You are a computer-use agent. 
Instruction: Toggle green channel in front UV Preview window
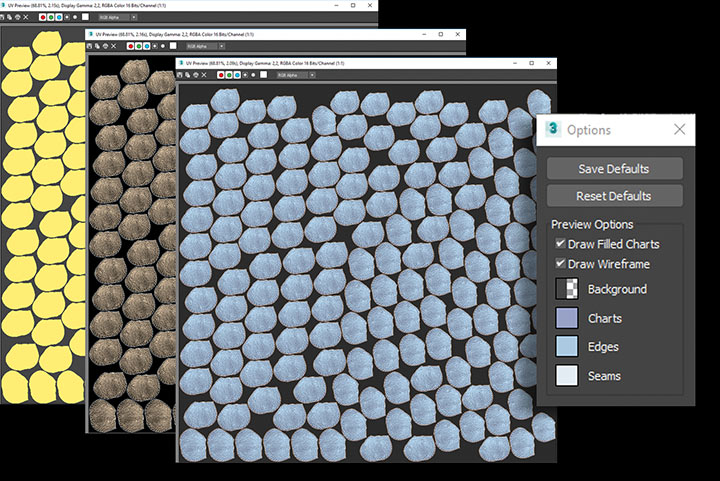[x=229, y=74]
